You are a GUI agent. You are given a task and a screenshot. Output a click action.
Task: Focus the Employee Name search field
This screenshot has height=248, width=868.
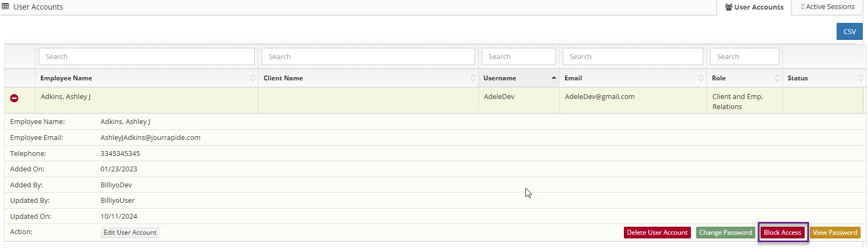(x=146, y=56)
